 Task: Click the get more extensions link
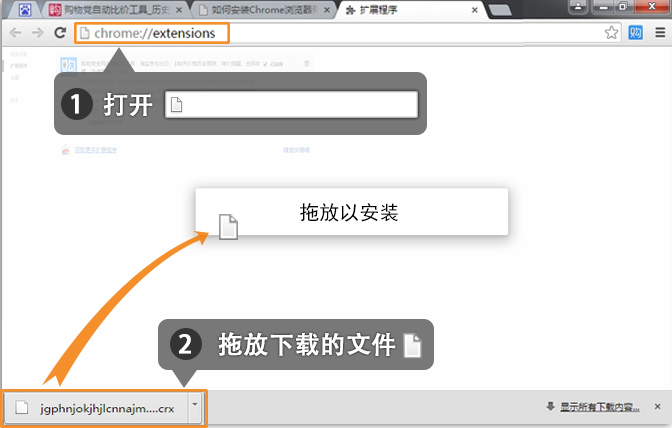[x=95, y=151]
